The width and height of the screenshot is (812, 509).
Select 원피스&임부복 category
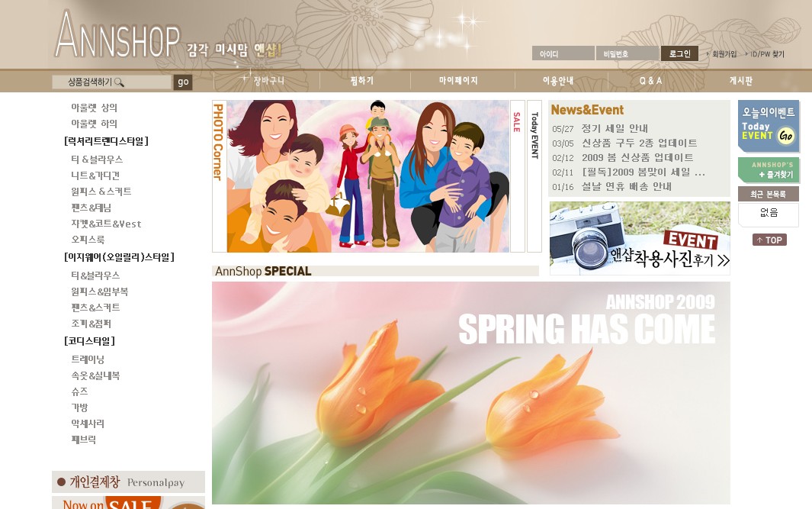99,292
